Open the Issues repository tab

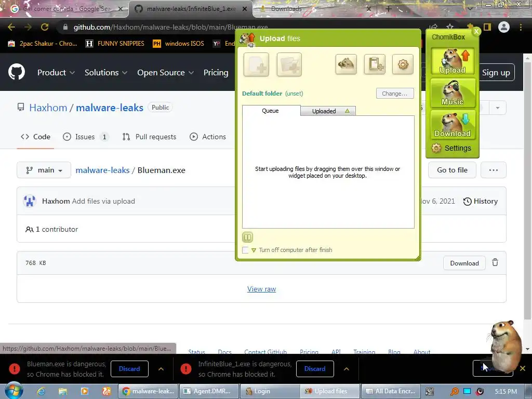(x=86, y=137)
